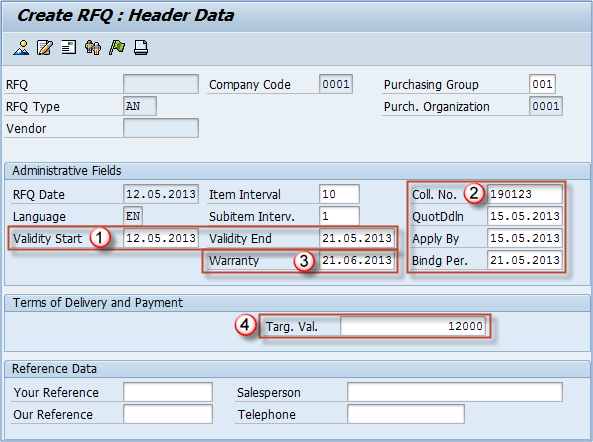The width and height of the screenshot is (593, 442).
Task: Focus the Your Reference input box
Action: click(x=168, y=392)
